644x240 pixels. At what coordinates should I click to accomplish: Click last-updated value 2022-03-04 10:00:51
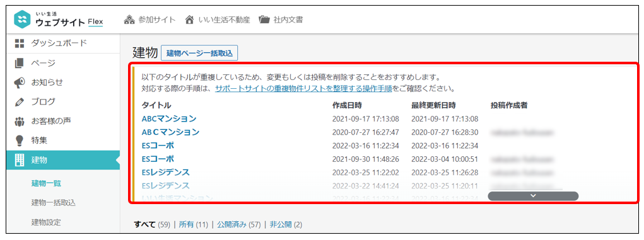(445, 159)
